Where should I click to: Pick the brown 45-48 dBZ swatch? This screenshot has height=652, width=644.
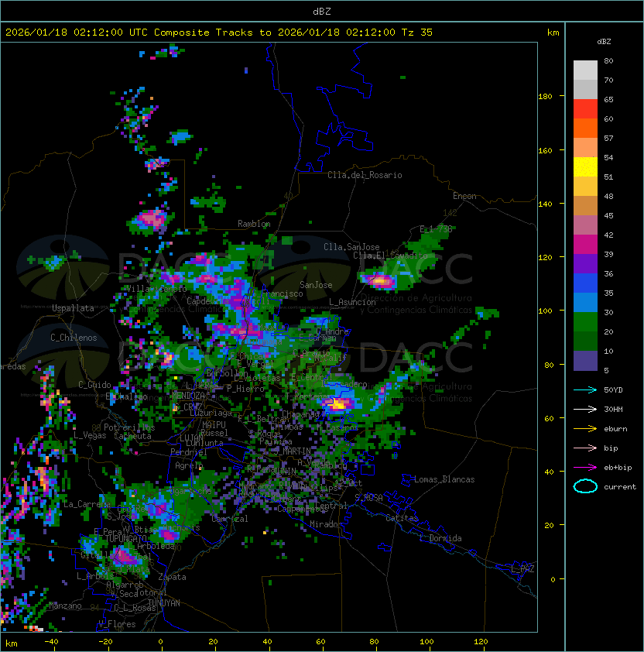point(585,206)
